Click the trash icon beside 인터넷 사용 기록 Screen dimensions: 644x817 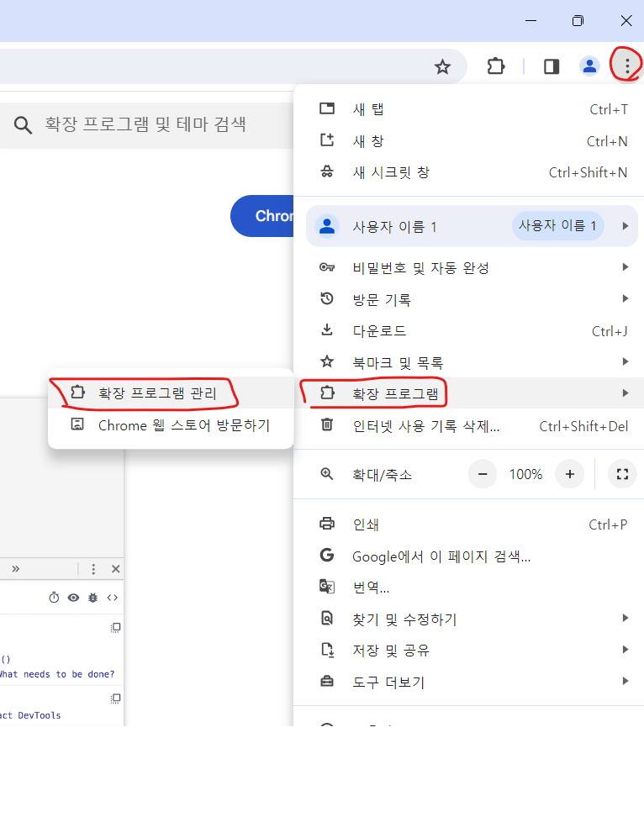pyautogui.click(x=327, y=424)
